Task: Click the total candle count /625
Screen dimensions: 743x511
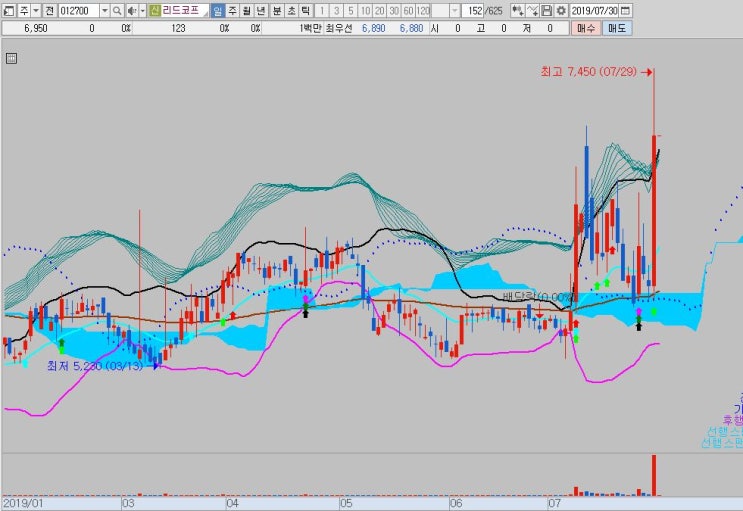Action: 494,10
